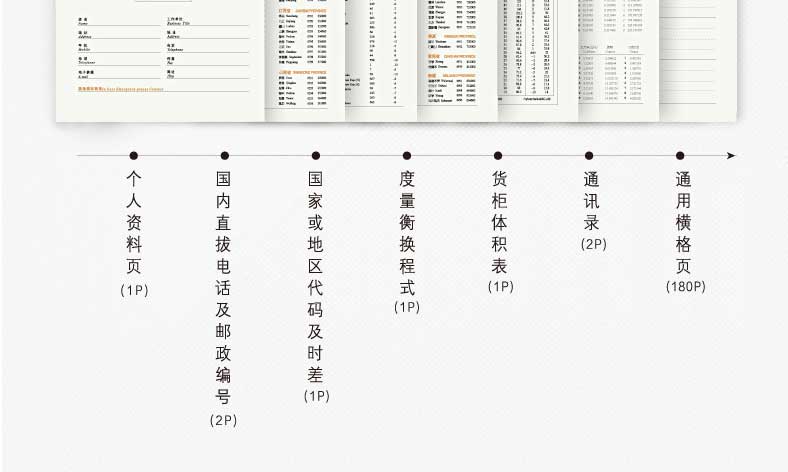Select the dot above 国家或地区代码及时差
Viewport: 788px width, 472px height.
click(x=315, y=156)
